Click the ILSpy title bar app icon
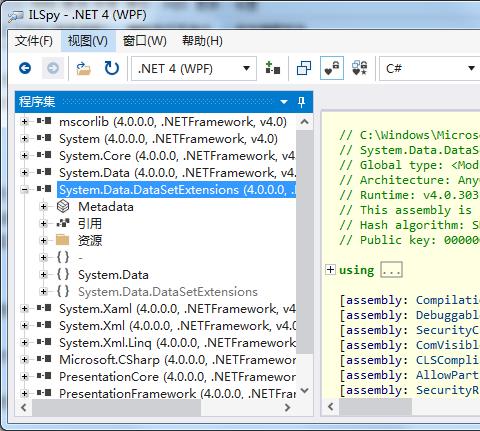The width and height of the screenshot is (480, 431). [16, 16]
